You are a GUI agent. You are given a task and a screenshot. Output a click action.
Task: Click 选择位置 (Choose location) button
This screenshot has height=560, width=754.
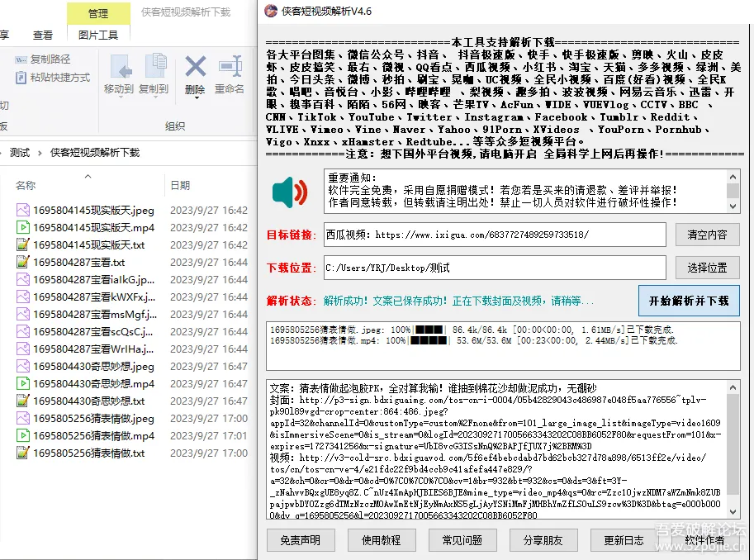click(707, 268)
